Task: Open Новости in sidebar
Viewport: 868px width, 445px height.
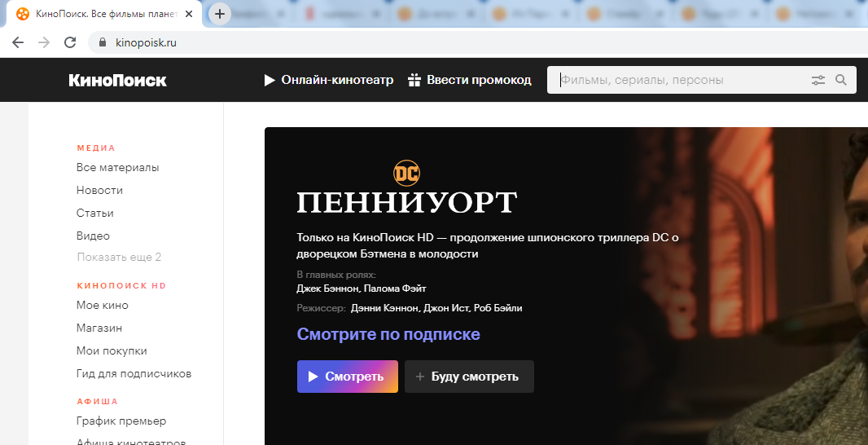Action: click(x=99, y=190)
